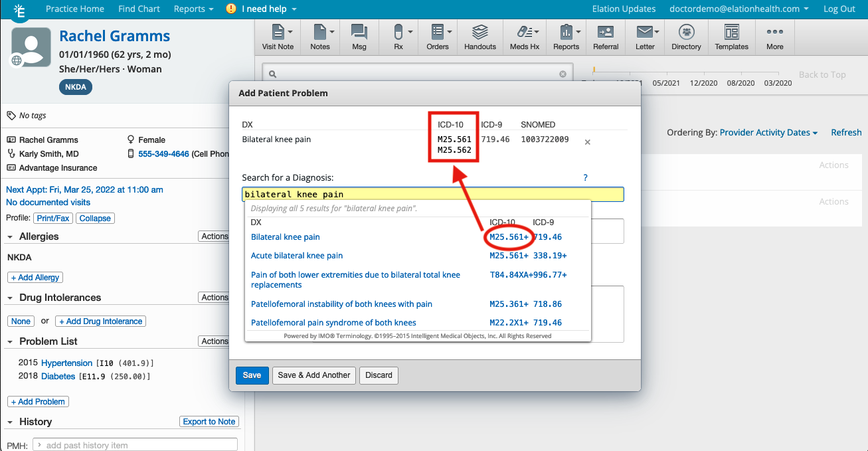The height and width of the screenshot is (451, 868).
Task: Open the Provider Activity Dates dropdown
Action: 768,132
